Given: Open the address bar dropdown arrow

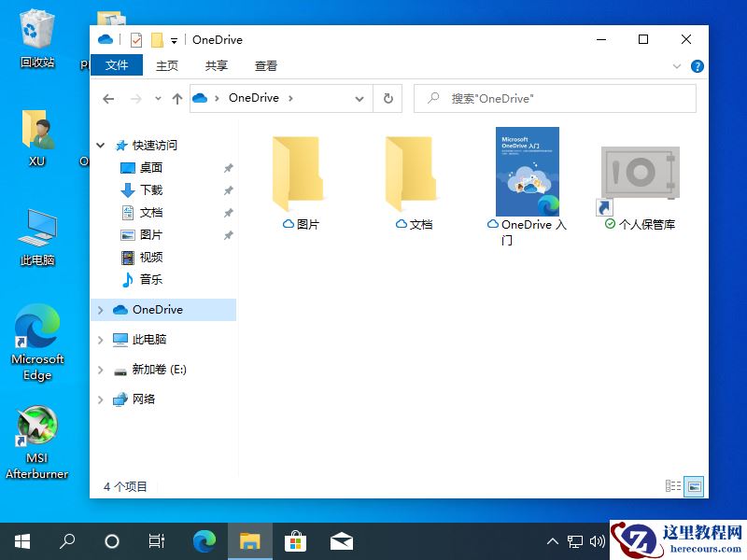Looking at the screenshot, I should pyautogui.click(x=359, y=98).
